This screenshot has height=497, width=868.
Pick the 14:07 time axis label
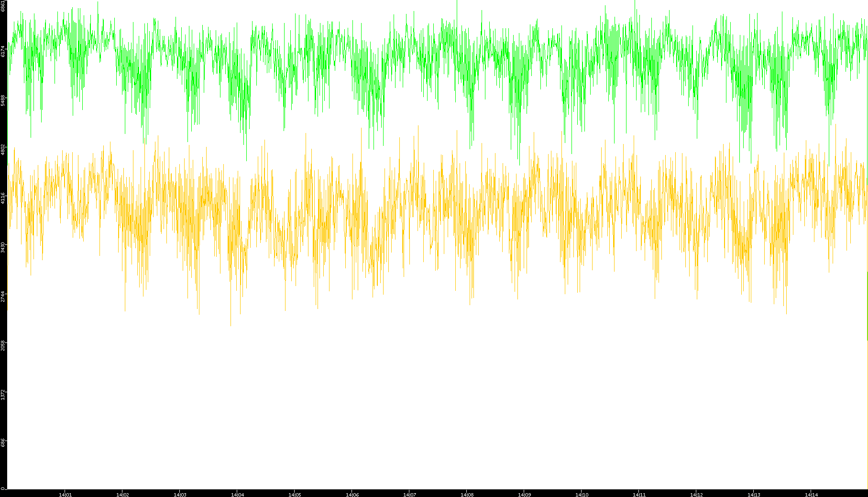409,495
